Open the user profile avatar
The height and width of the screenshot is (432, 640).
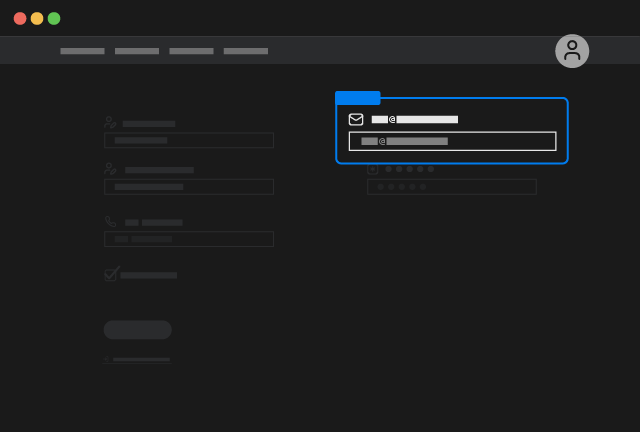(572, 51)
